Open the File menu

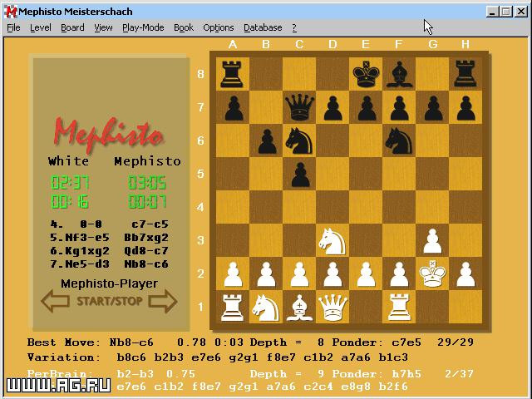tap(13, 27)
